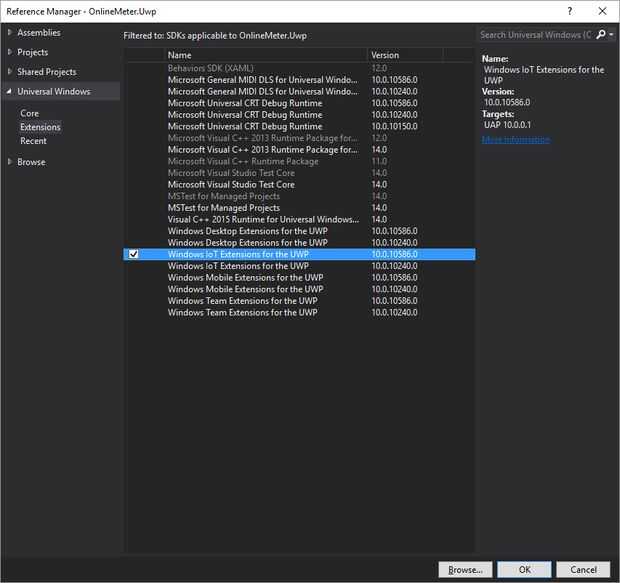Select Visual C++ 2015 Runtime for Universal Windows
Screen dimensions: 620x583
(299, 219)
